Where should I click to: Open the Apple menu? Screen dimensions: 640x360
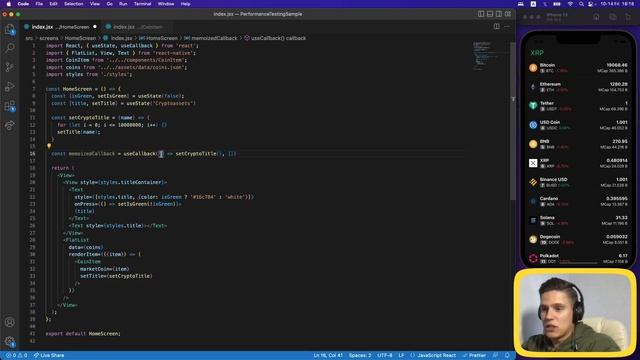pos(8,4)
